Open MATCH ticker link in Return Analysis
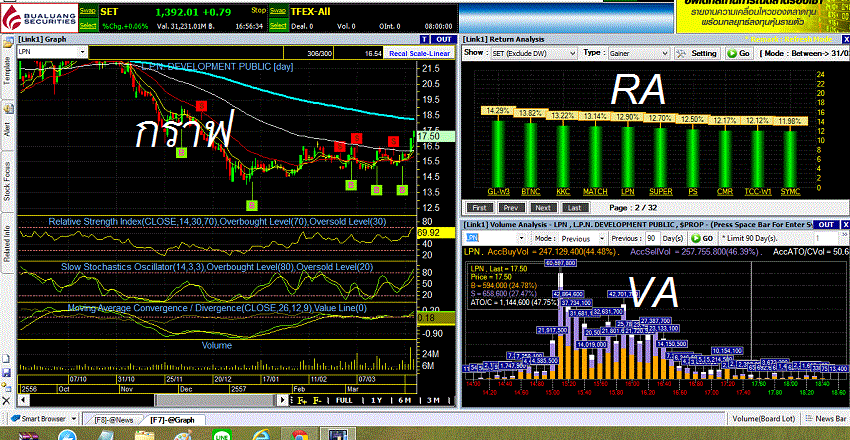Image resolution: width=850 pixels, height=440 pixels. click(x=595, y=192)
